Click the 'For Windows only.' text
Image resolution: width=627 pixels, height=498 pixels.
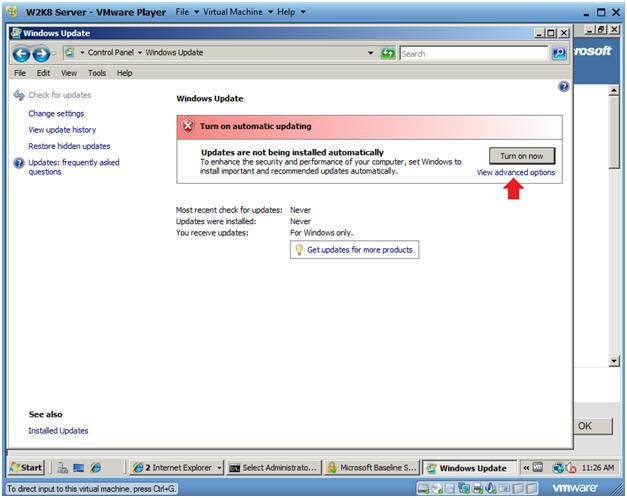[321, 233]
